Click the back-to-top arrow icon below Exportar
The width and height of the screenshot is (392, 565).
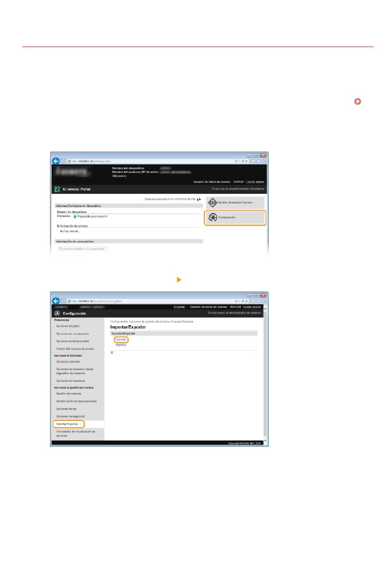click(x=112, y=352)
